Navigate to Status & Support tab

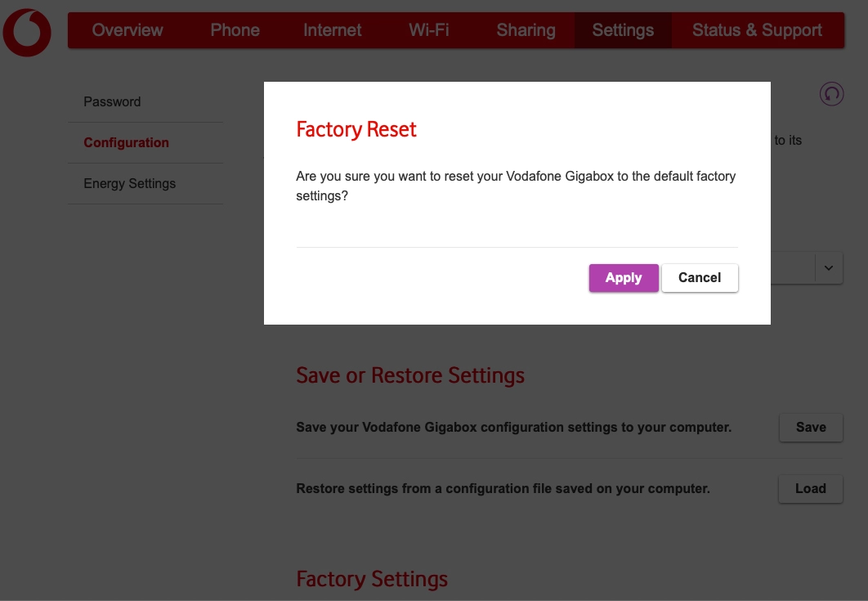(x=757, y=30)
